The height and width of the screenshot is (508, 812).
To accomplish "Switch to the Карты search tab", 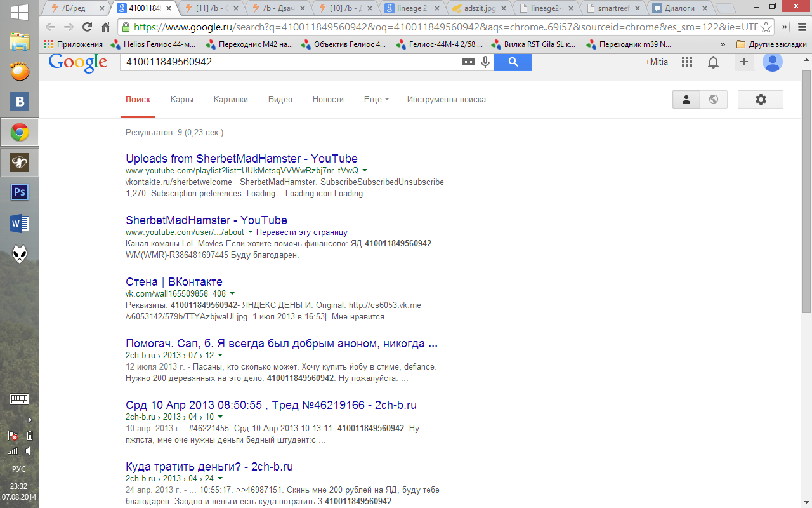I will coord(182,99).
